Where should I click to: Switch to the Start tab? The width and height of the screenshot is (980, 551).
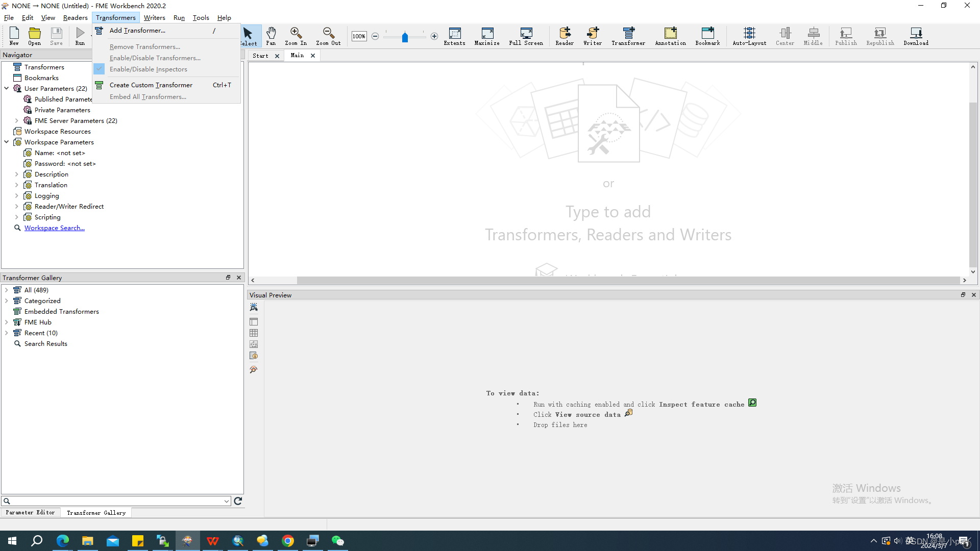(x=260, y=56)
